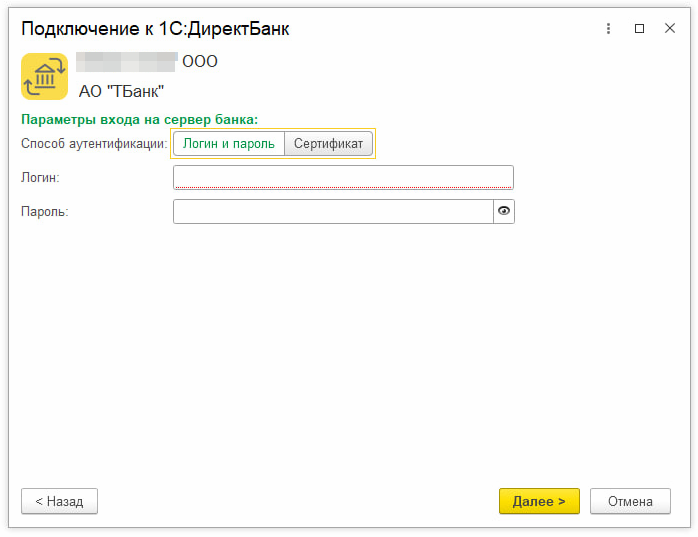Click the ООО organization name text

pos(200,61)
